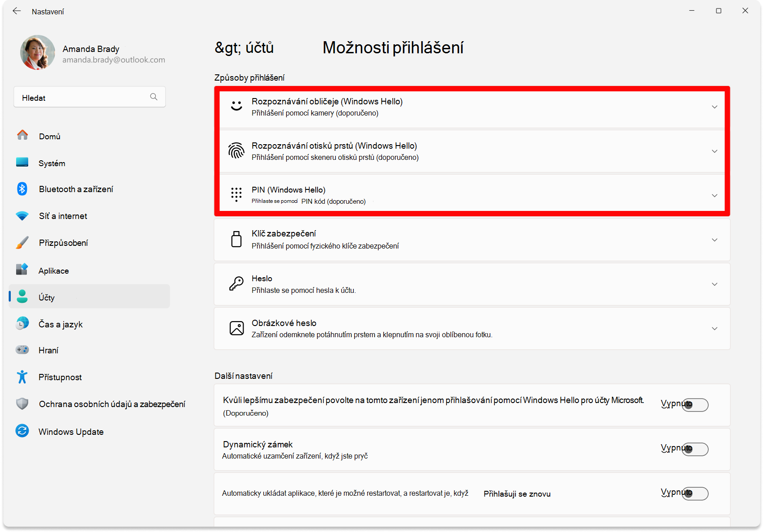The height and width of the screenshot is (532, 763).
Task: Click the face recognition smiley icon
Action: click(236, 106)
